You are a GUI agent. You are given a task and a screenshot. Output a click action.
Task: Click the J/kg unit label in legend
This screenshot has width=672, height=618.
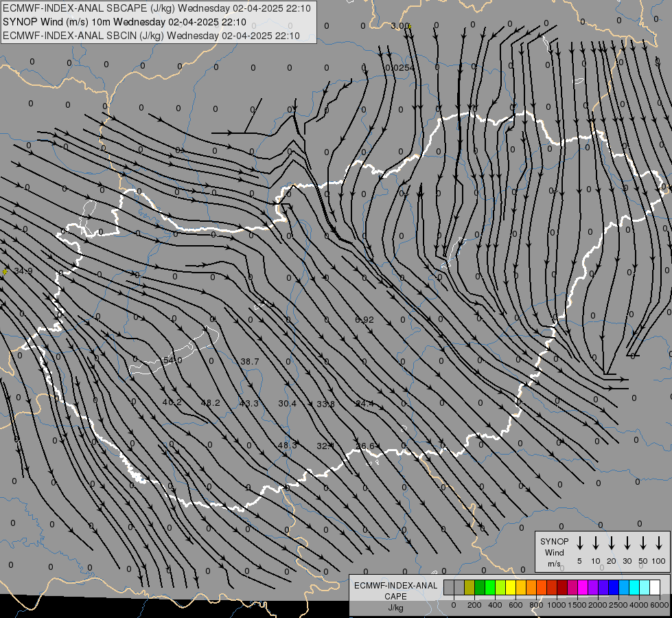click(x=395, y=608)
